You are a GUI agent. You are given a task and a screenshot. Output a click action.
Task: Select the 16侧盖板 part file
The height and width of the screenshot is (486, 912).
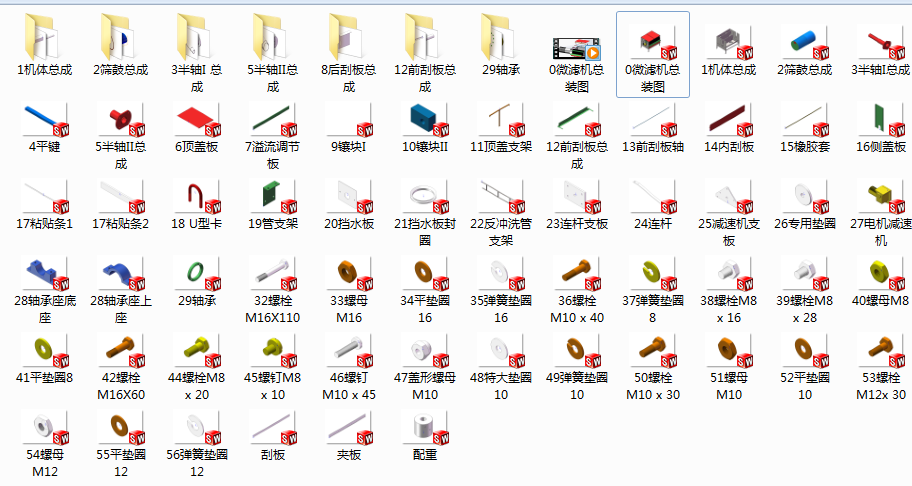click(881, 128)
